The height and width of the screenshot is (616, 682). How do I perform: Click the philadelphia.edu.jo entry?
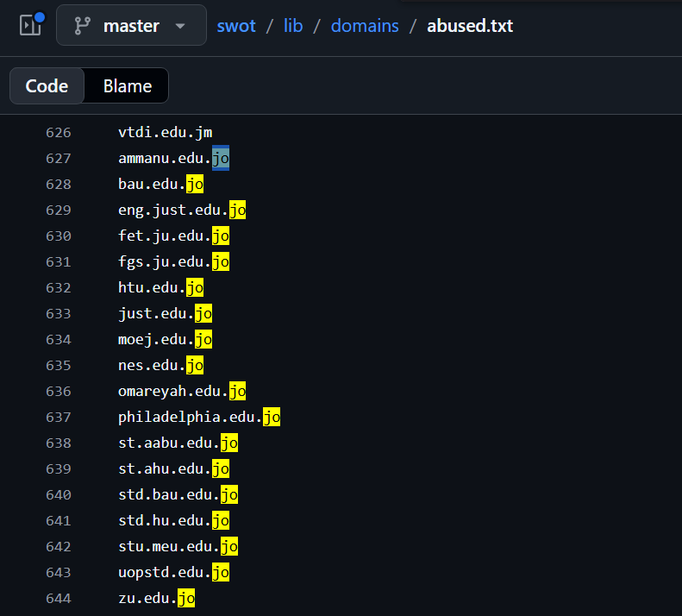point(199,417)
